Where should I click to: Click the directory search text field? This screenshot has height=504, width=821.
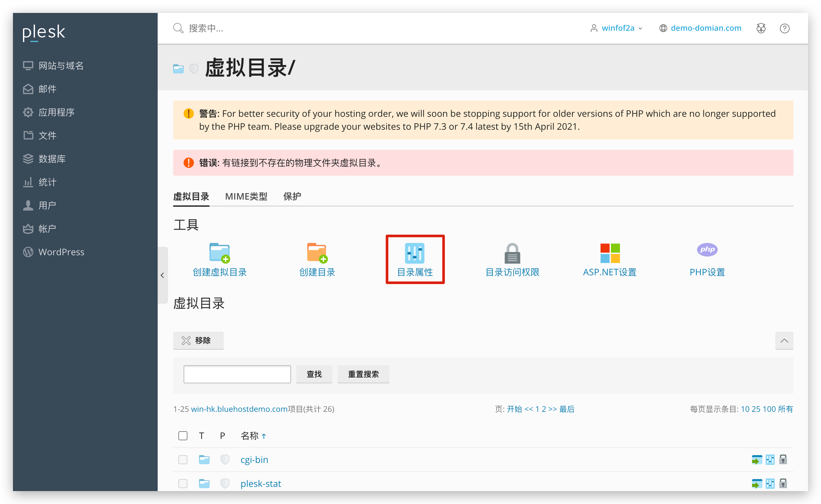pos(237,374)
